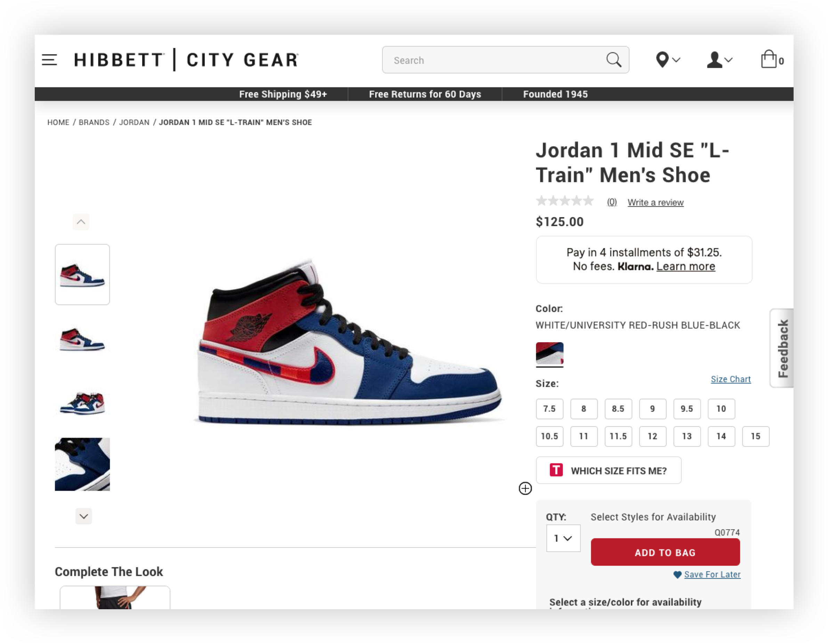The height and width of the screenshot is (644, 828).
Task: Open the hamburger navigation menu
Action: [49, 59]
